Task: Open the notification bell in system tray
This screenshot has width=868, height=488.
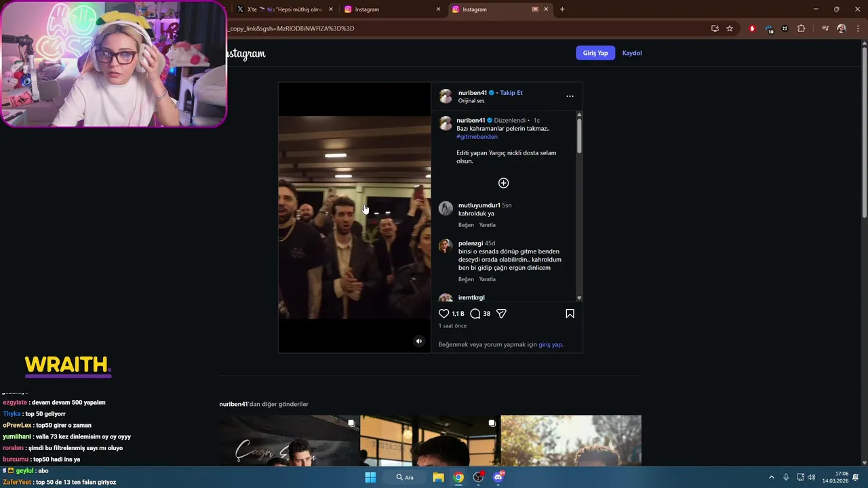Action: tap(856, 477)
